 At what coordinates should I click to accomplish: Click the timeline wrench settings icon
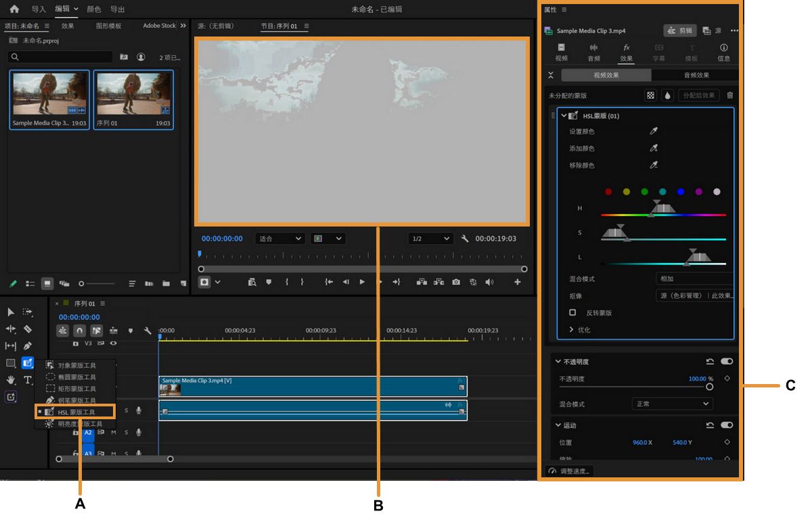pos(148,331)
